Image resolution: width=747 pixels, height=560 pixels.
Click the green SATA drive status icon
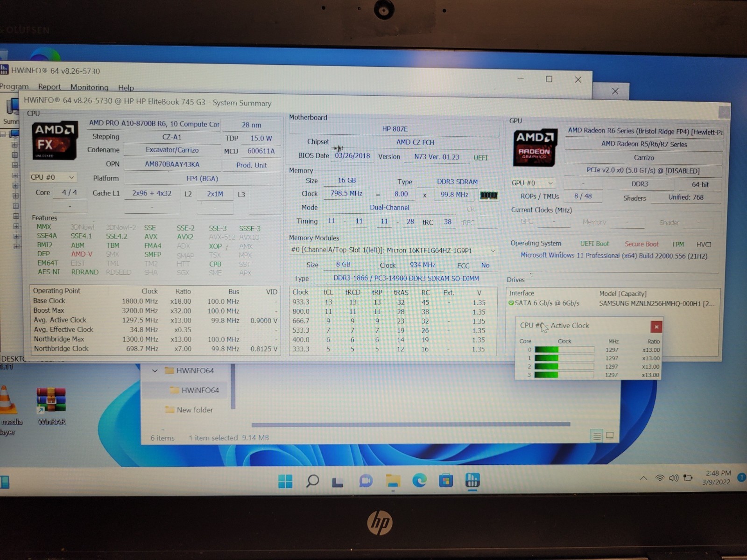(511, 303)
